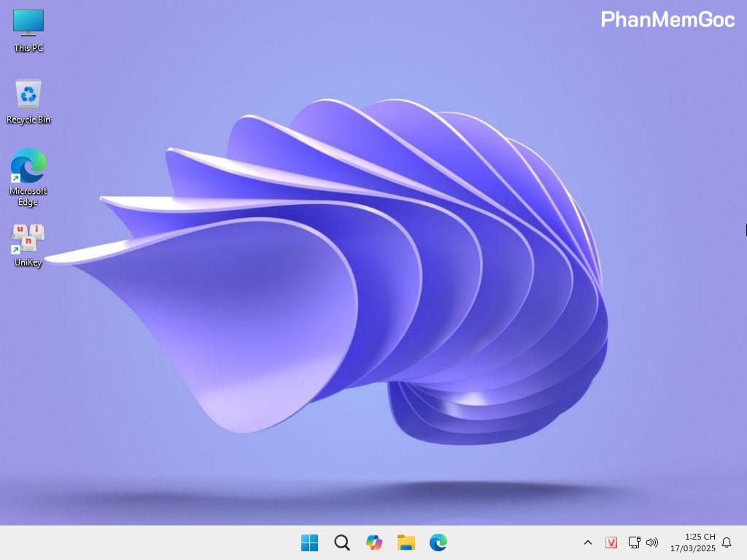Toggle UniKey Vietnamese input mode in tray
Image resolution: width=747 pixels, height=560 pixels.
(611, 542)
